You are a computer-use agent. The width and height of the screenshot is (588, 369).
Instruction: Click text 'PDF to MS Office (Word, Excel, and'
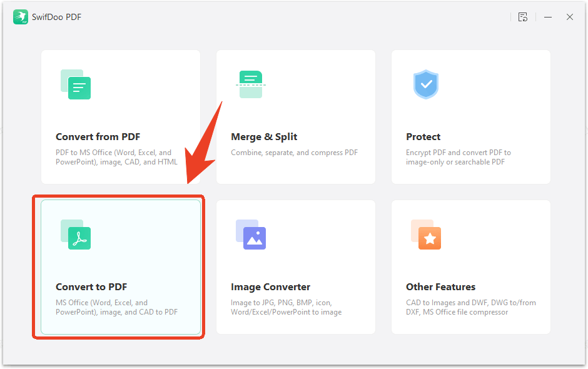(x=113, y=153)
